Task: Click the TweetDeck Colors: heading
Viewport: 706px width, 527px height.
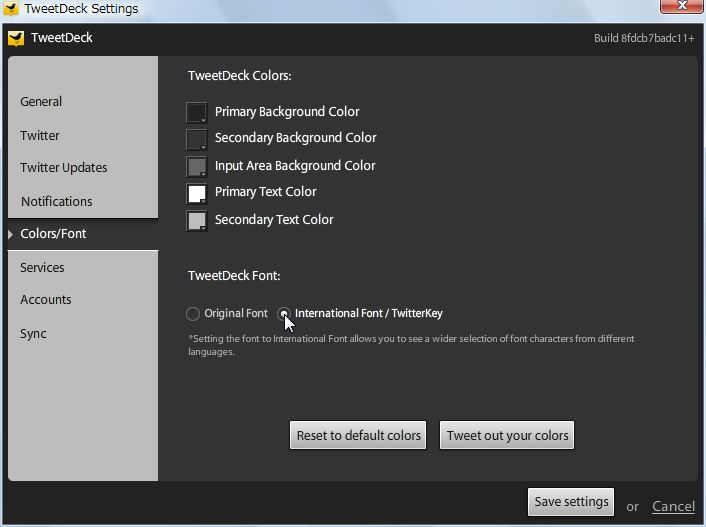Action: pos(240,76)
